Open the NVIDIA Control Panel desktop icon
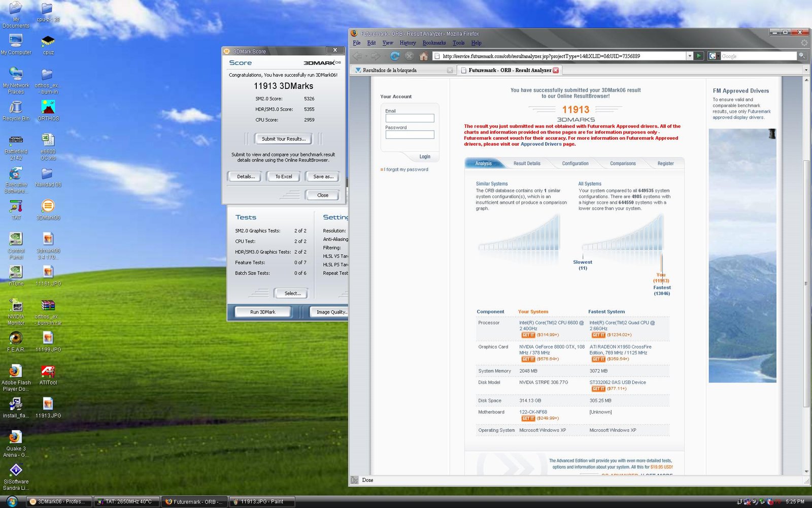The height and width of the screenshot is (508, 812). (16, 246)
